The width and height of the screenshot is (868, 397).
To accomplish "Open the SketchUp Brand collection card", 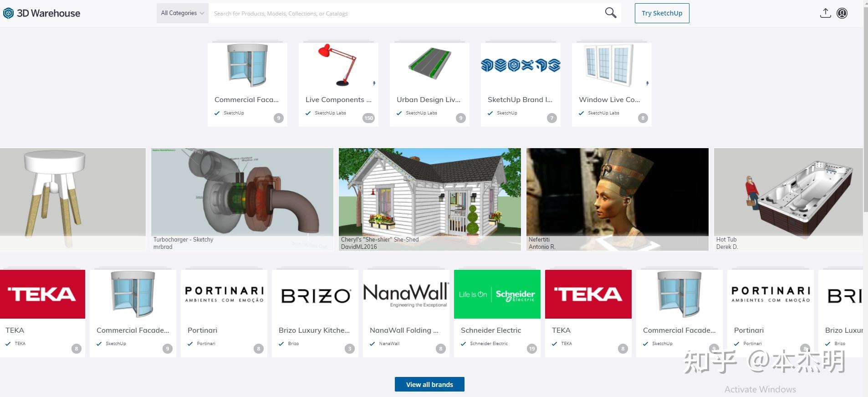I will (521, 85).
